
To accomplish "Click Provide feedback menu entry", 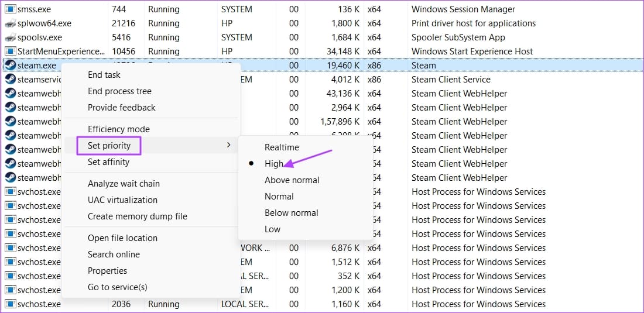I will click(150, 108).
